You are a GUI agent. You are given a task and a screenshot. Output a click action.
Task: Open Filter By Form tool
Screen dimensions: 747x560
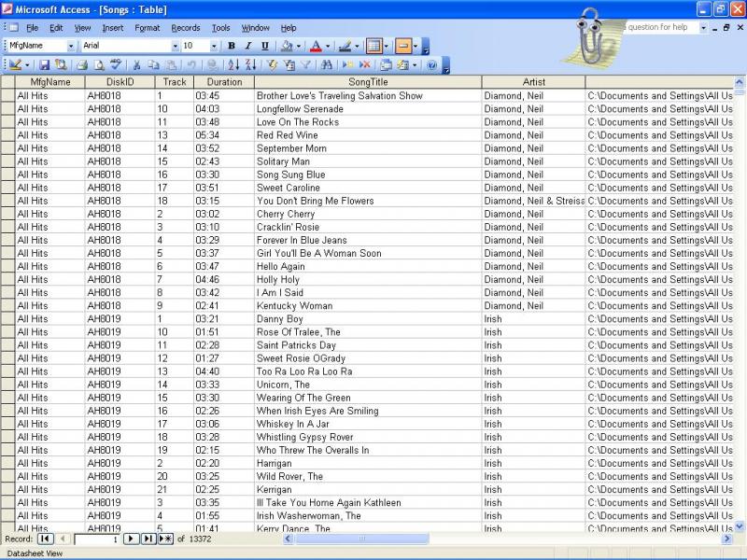pos(290,65)
